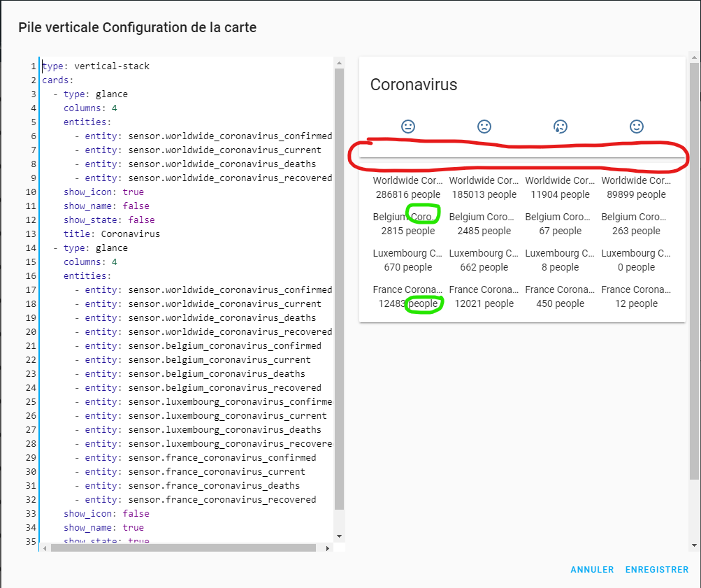Click the horizontal scrollbar's right arrow

pos(328,547)
